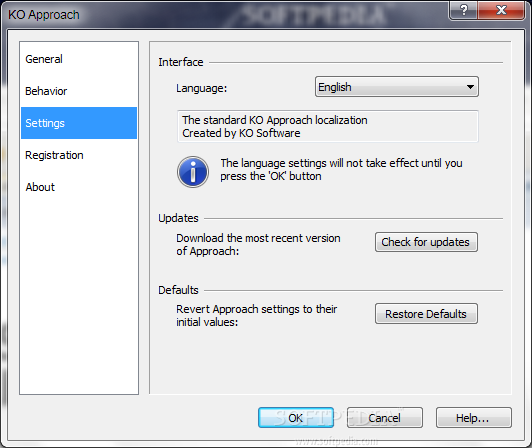532x448 pixels.
Task: Click the 'Interface' section heading
Action: click(x=181, y=62)
